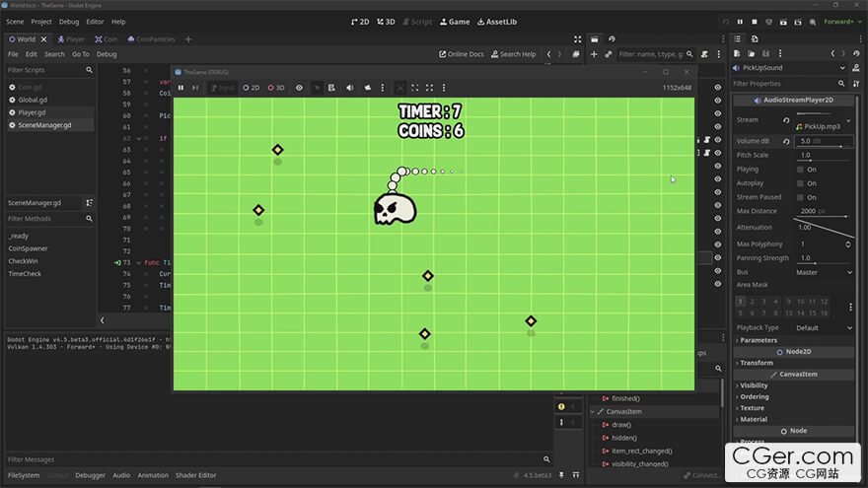Open the AssetLib workspace
The image size is (868, 488).
pos(499,21)
